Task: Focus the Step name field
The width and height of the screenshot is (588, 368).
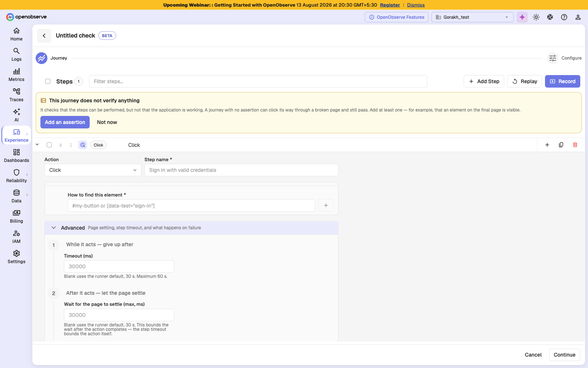Action: coord(241,170)
